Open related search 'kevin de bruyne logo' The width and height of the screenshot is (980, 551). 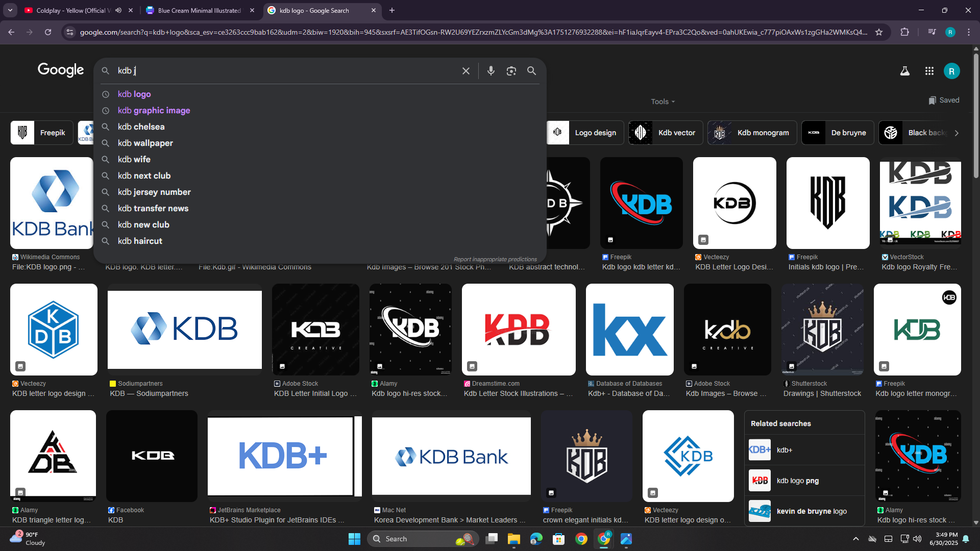click(x=805, y=511)
